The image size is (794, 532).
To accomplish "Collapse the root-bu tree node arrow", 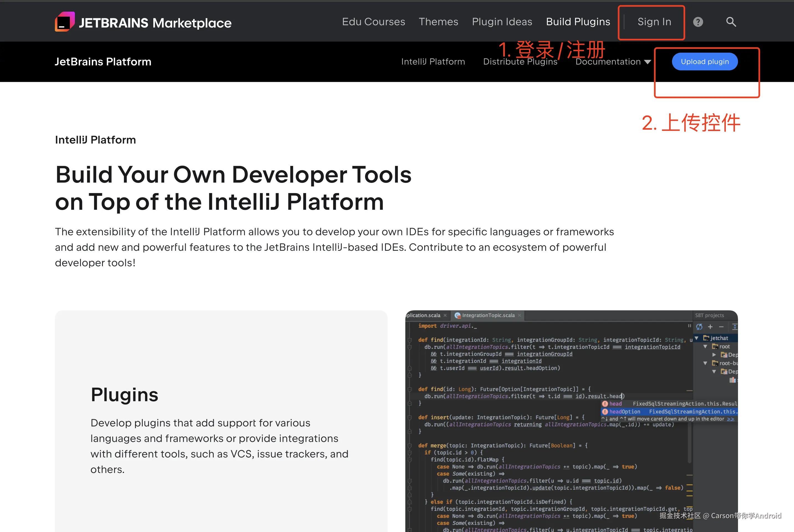I will pyautogui.click(x=705, y=363).
